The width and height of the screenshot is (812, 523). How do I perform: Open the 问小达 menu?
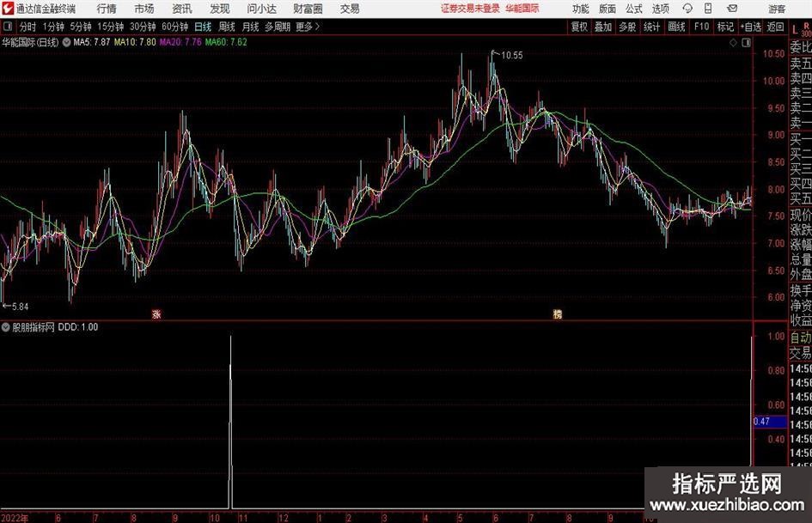[262, 9]
